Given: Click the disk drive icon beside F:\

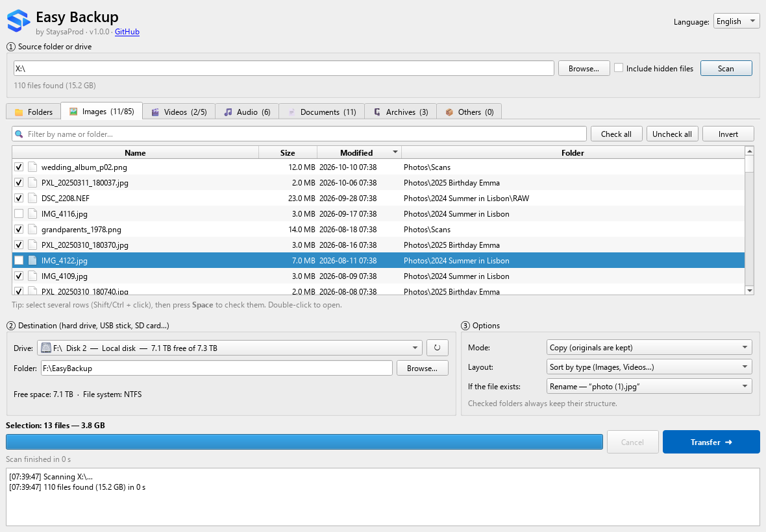Looking at the screenshot, I should click(x=46, y=348).
